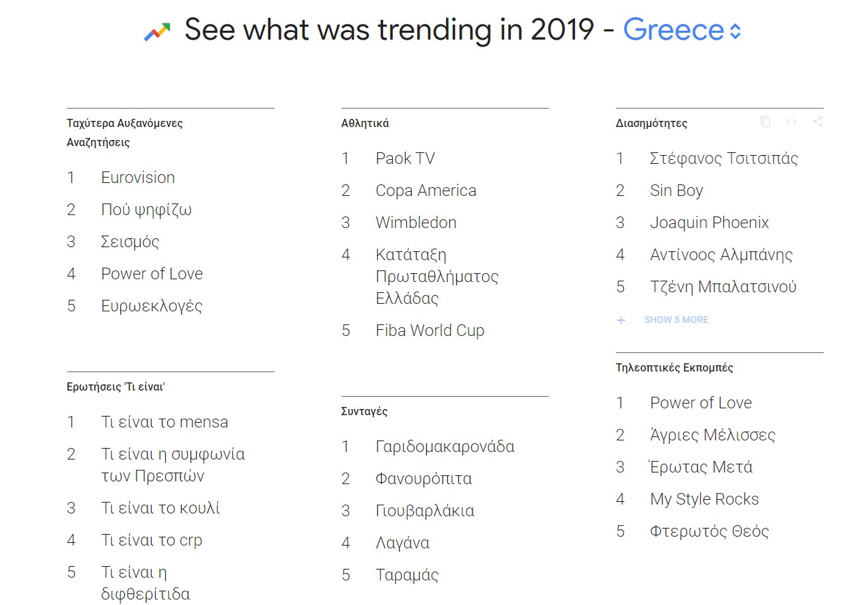Open the Eurovision trending search
The width and height of the screenshot is (868, 605).
[x=138, y=178]
